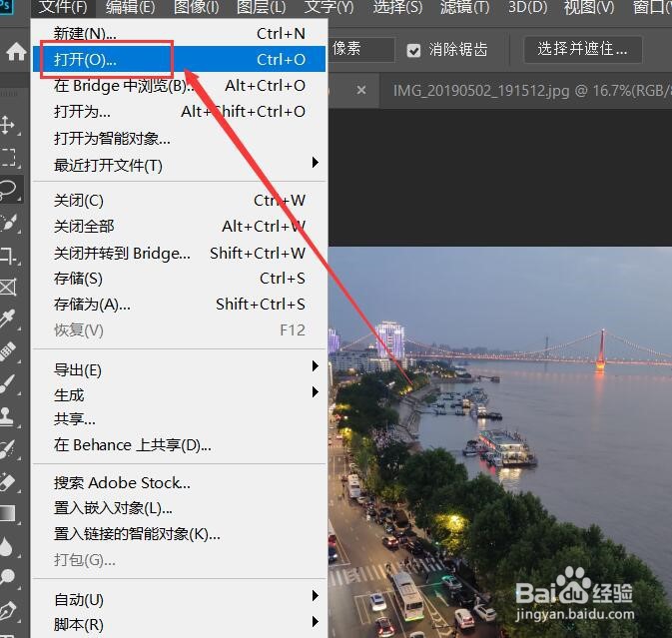Open the Edit (编辑) menu
This screenshot has height=638, width=672.
click(130, 7)
